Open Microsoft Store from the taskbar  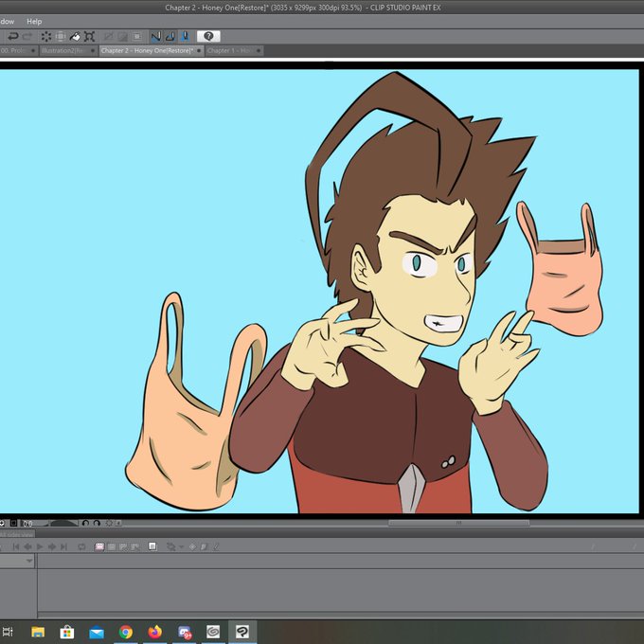coord(67,632)
